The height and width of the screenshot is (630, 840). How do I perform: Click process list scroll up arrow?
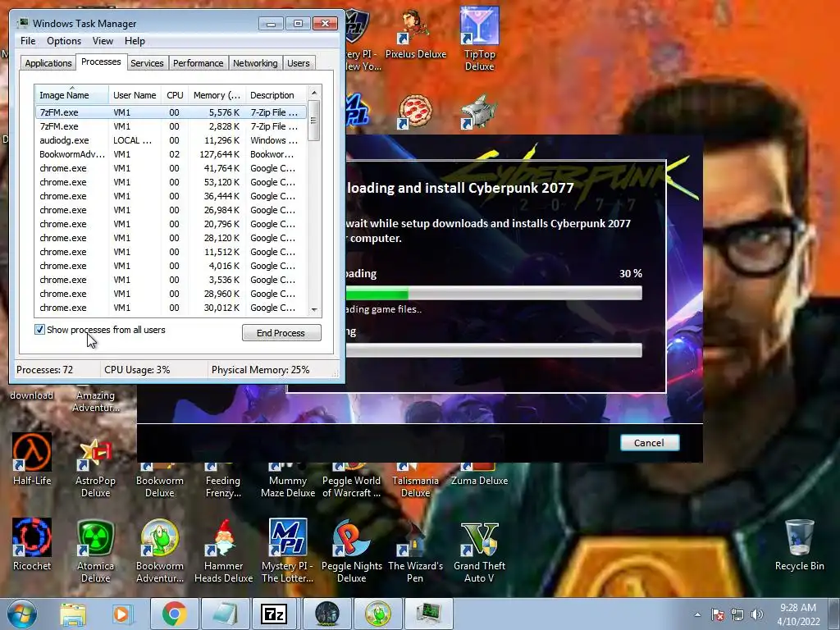pyautogui.click(x=314, y=92)
